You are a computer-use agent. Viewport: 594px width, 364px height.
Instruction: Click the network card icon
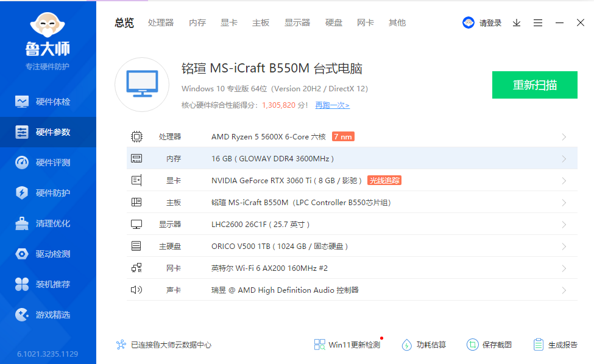[x=136, y=268]
